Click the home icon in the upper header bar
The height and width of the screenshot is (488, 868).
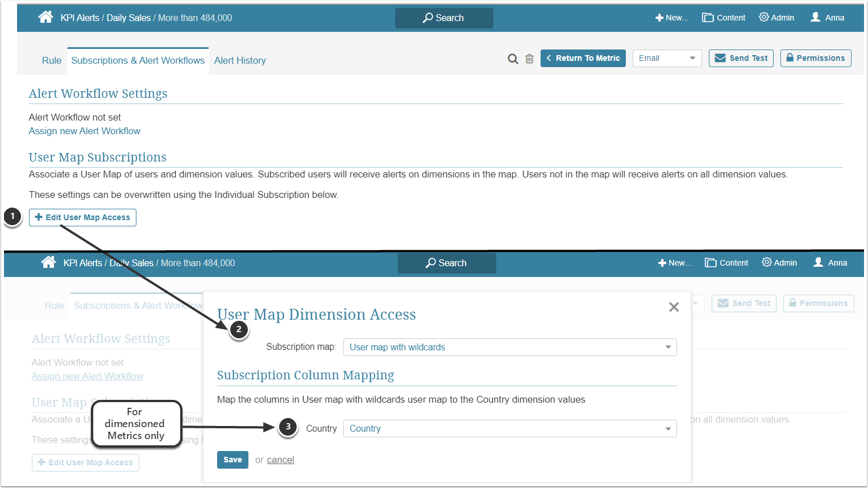pos(45,17)
